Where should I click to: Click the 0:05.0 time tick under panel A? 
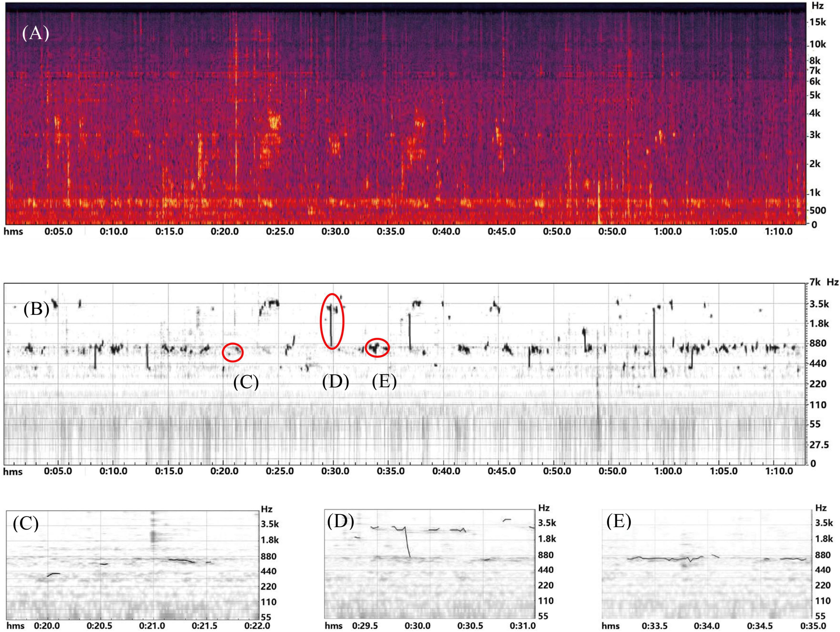(58, 232)
